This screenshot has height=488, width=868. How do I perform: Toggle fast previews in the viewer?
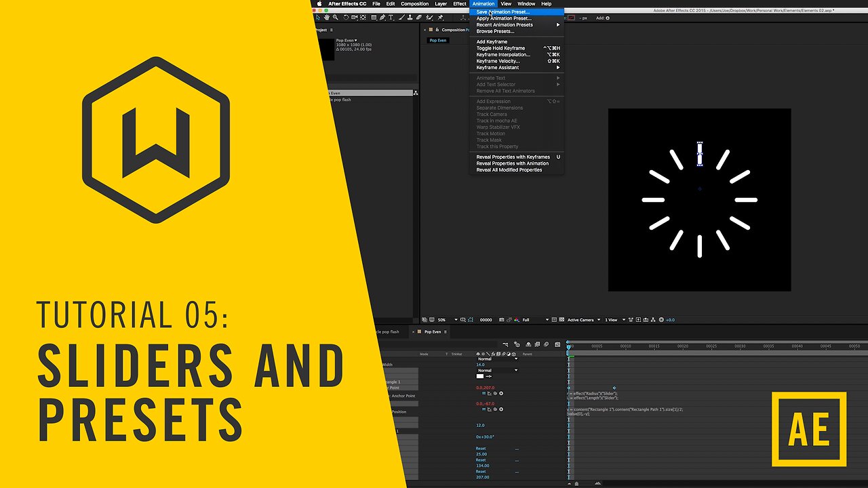point(639,320)
